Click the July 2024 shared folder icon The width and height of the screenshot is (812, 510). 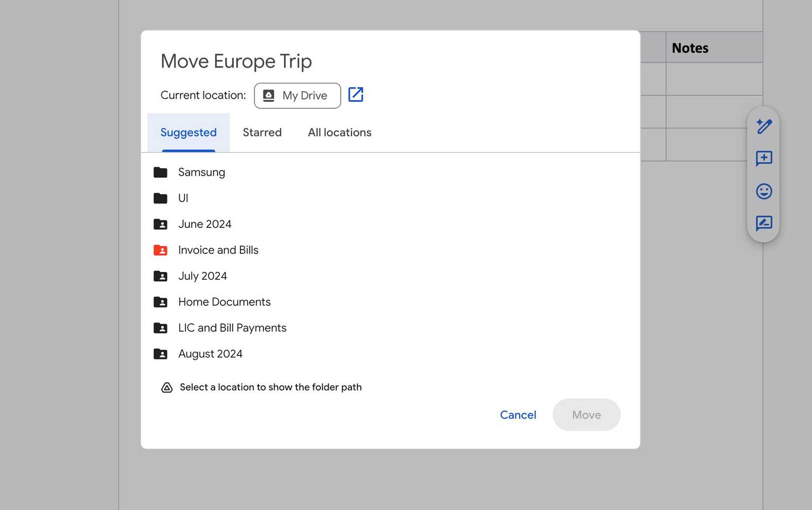(160, 276)
